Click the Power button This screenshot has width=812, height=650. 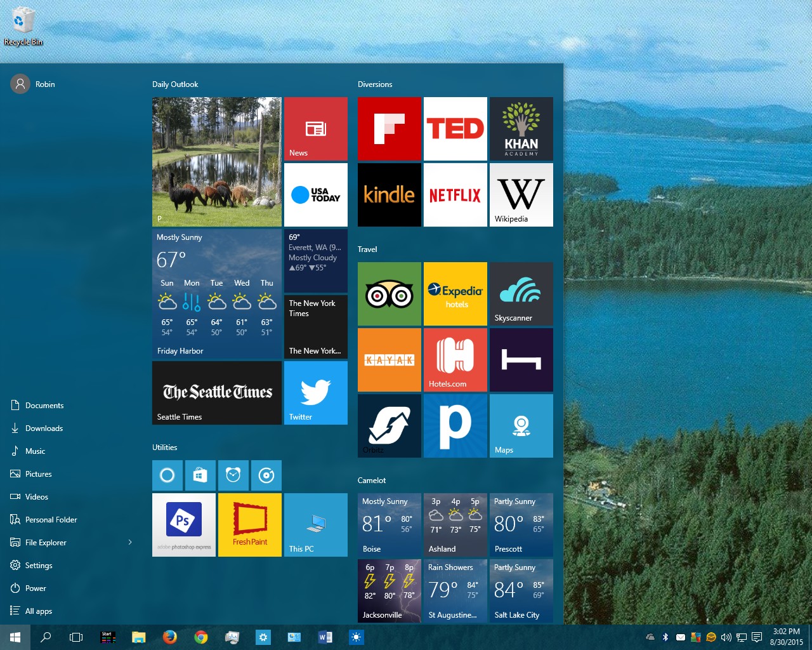[28, 588]
